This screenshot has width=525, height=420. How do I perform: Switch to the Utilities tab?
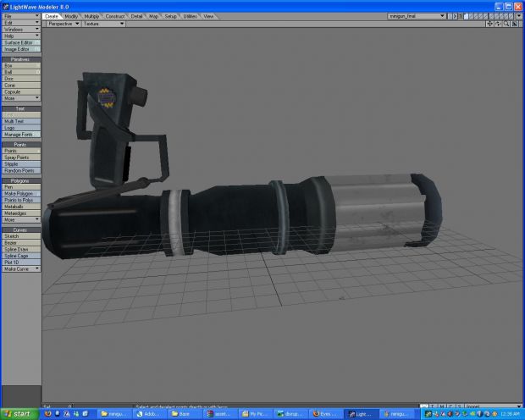click(190, 16)
